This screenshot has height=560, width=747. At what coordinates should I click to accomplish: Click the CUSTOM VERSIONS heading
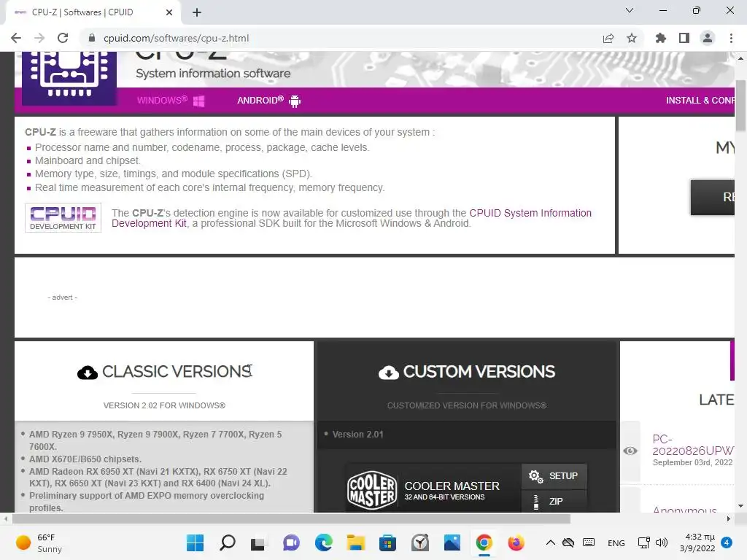coord(479,371)
